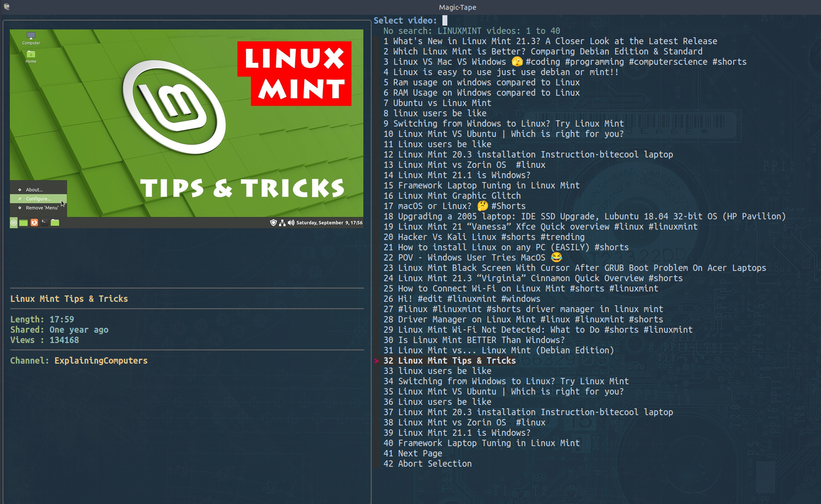Select video 13 Linux Mint vs Zorin OS

coord(464,165)
